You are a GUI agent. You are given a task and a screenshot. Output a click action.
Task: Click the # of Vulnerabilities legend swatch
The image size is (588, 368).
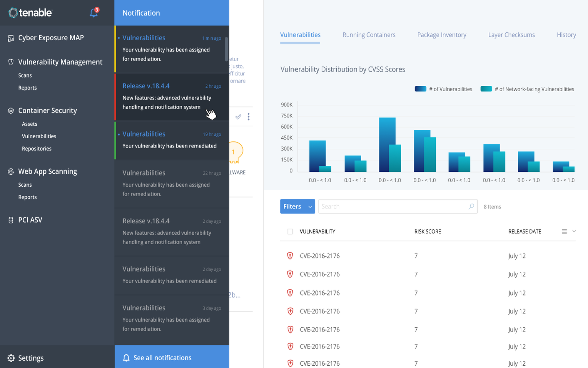(x=420, y=89)
